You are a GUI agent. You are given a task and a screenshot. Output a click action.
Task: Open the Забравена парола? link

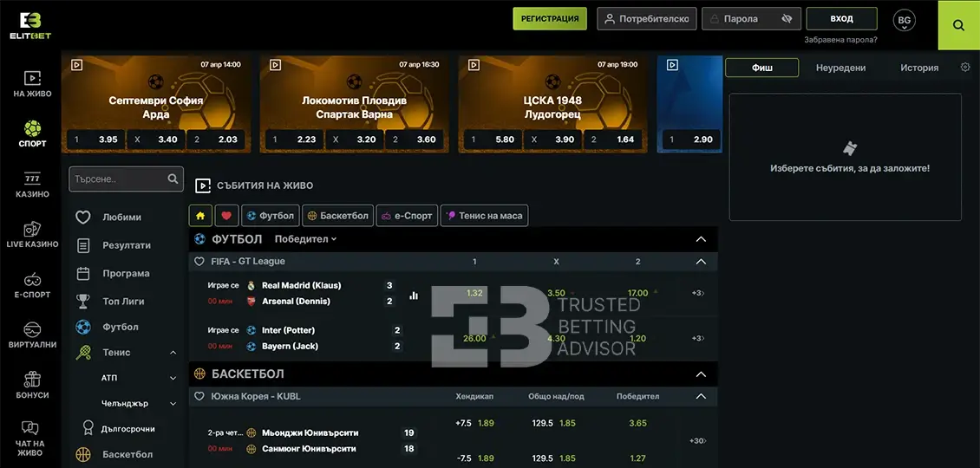[840, 39]
